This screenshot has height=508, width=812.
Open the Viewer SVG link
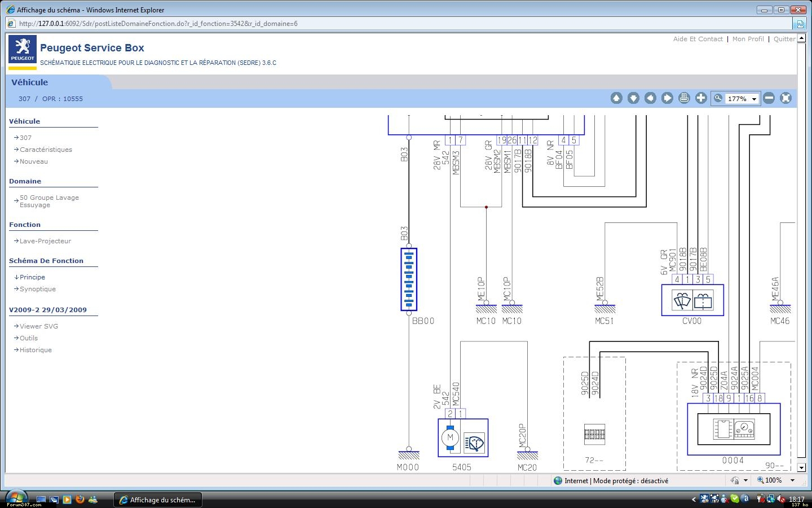(39, 326)
